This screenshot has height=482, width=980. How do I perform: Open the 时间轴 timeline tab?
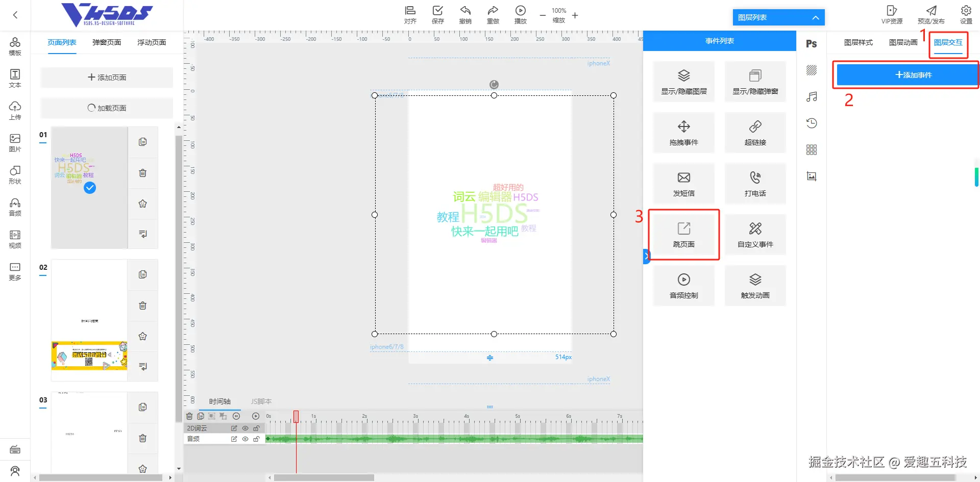pos(220,401)
